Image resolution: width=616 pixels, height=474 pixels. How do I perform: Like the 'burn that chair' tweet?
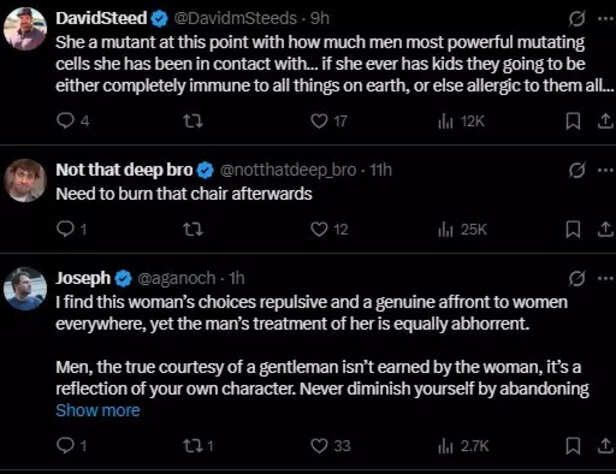point(320,229)
